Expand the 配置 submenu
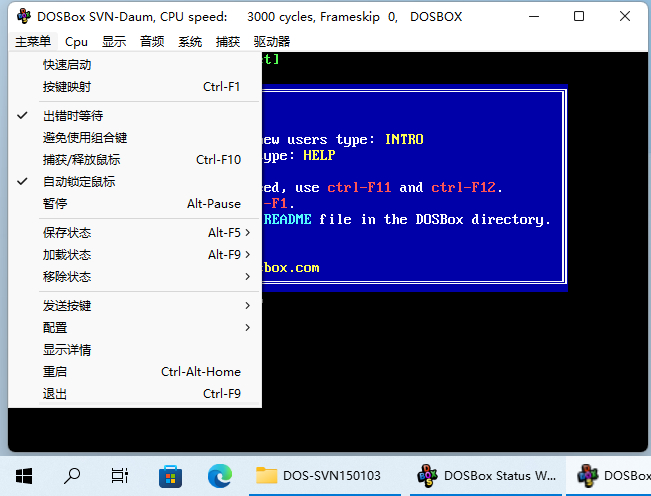The height and width of the screenshot is (496, 651). click(135, 327)
